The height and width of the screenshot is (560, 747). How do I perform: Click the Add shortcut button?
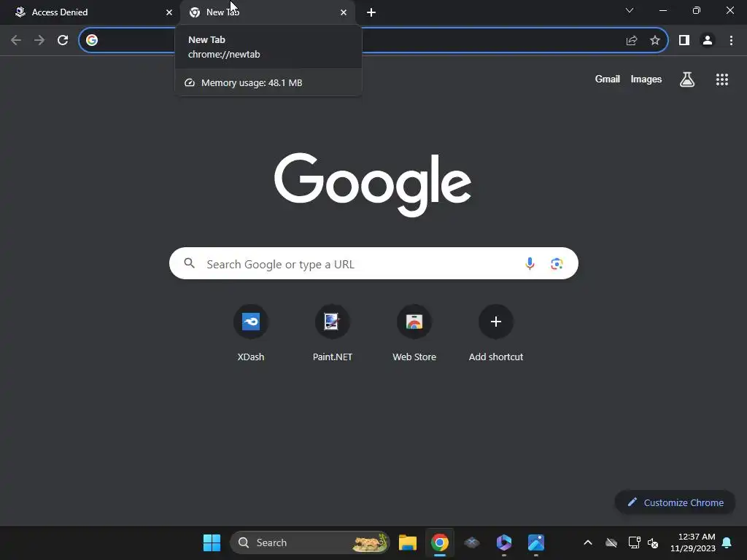tap(496, 333)
